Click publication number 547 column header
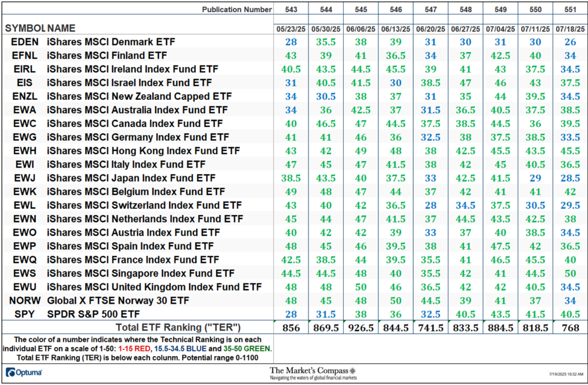Screen dimensions: 588x385 click(430, 9)
